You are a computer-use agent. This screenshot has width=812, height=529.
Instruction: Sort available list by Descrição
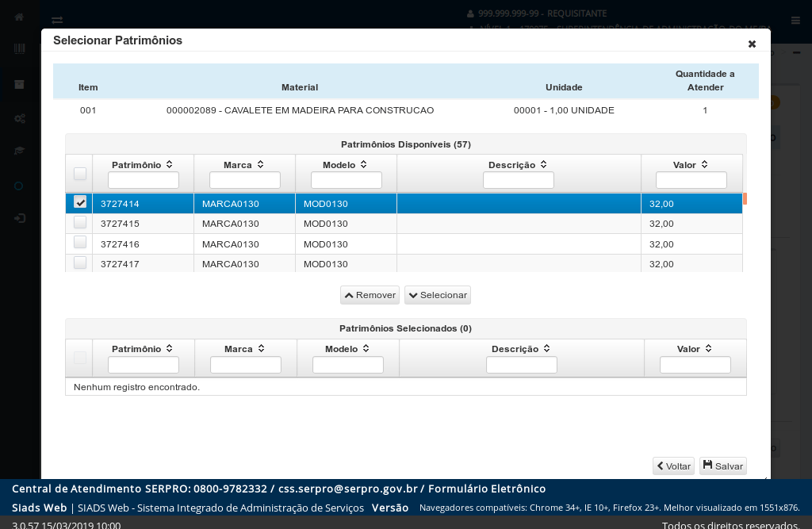[544, 164]
